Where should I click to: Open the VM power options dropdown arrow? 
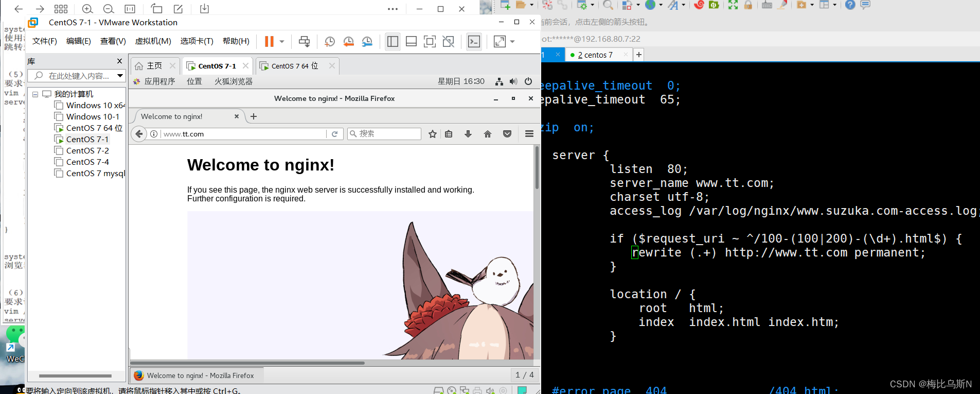point(282,41)
